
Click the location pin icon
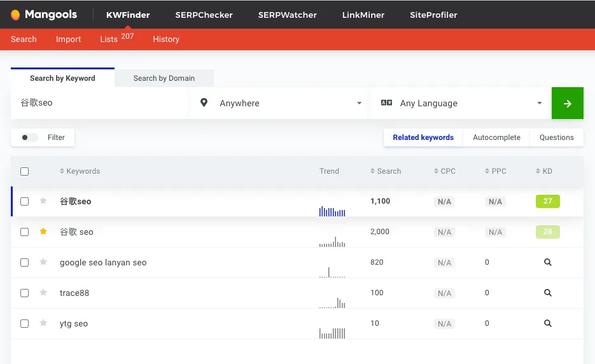coord(204,102)
